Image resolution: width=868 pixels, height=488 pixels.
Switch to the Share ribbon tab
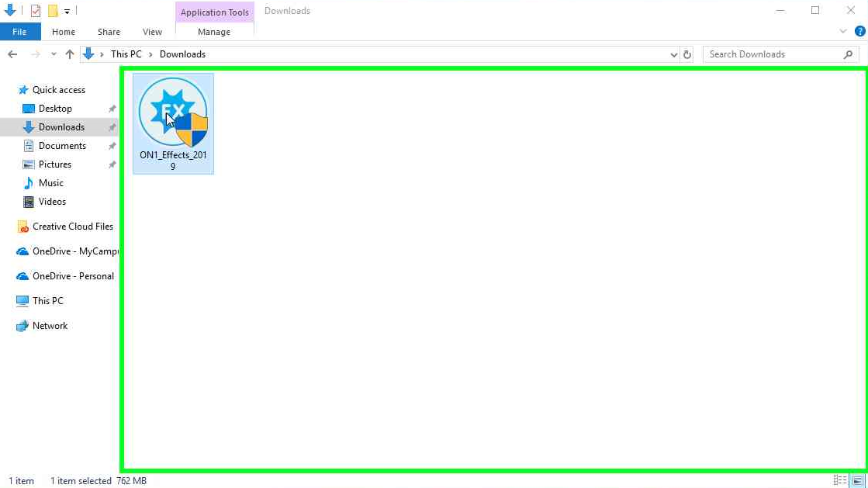(x=109, y=32)
